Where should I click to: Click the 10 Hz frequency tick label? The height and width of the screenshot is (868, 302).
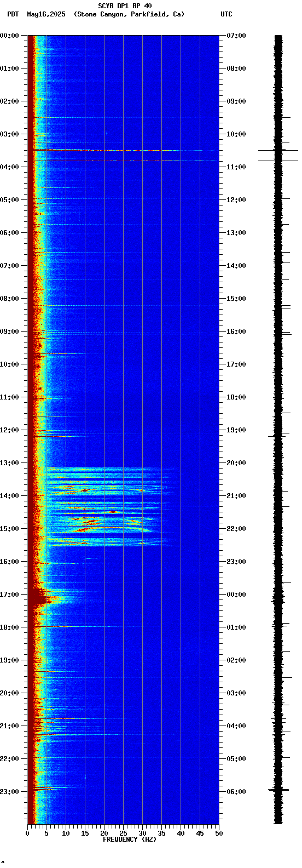click(x=66, y=833)
